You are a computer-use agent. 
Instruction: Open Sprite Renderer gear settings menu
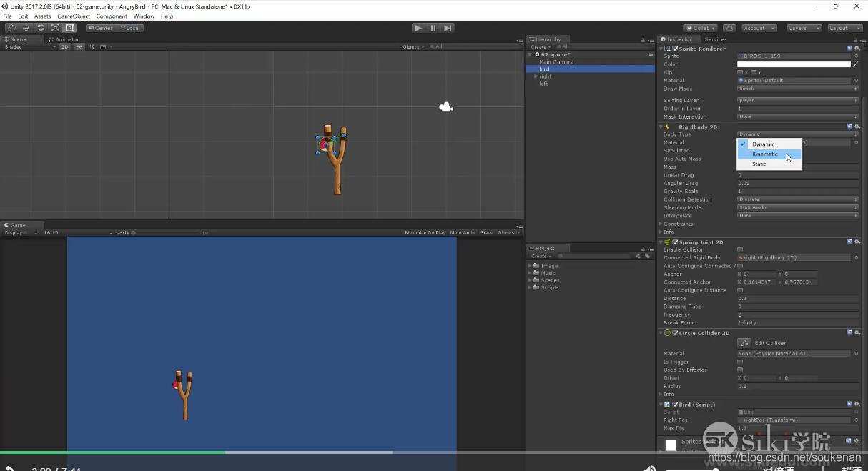point(857,49)
